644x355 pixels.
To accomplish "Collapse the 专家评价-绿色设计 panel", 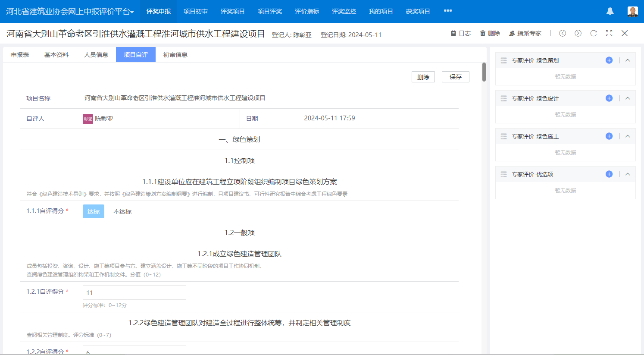I will click(x=628, y=98).
